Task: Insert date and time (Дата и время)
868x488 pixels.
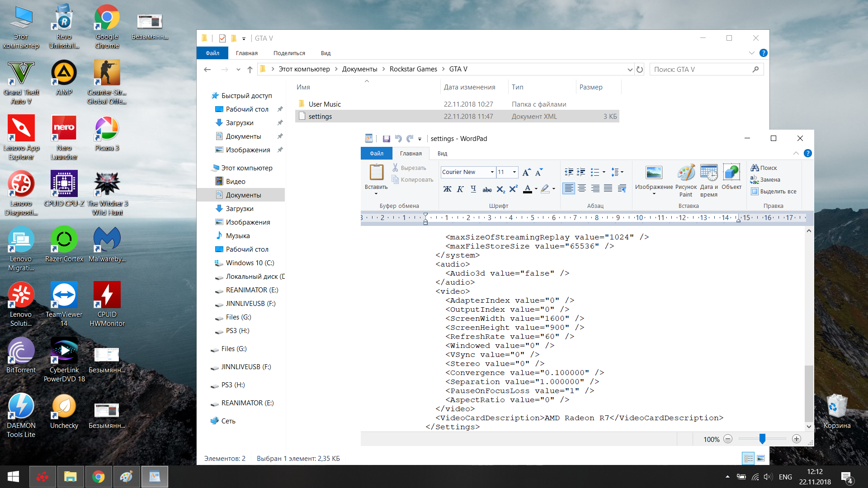Action: [x=708, y=180]
